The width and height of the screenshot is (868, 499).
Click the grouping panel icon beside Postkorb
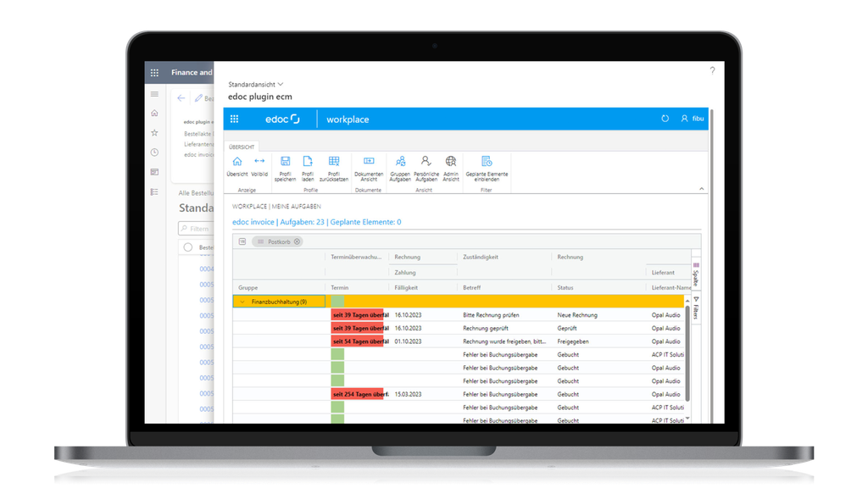pos(242,241)
